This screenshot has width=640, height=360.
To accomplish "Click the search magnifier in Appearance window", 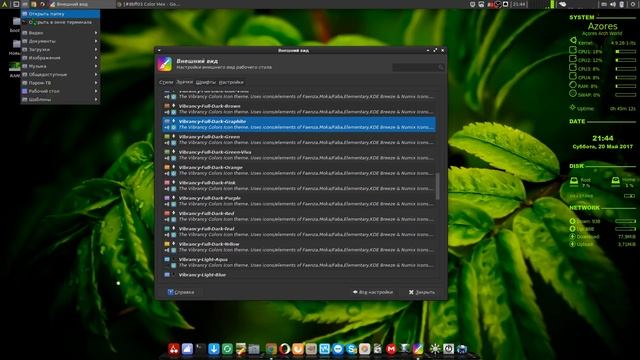I will (x=440, y=67).
